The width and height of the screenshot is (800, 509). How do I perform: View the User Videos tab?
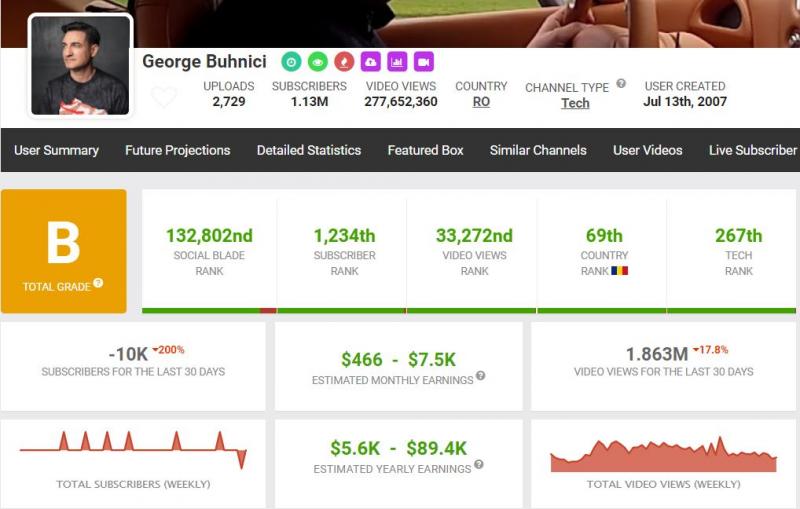647,150
